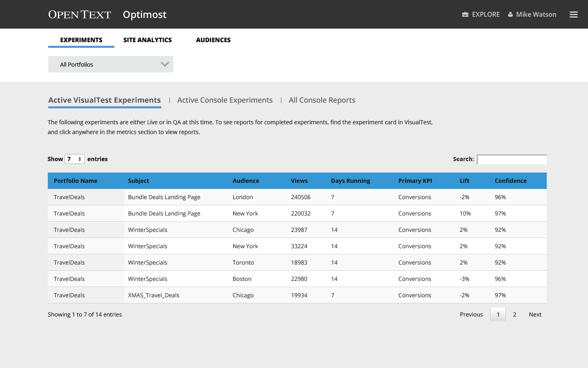Click views value 33224
The height and width of the screenshot is (368, 588).
[299, 246]
